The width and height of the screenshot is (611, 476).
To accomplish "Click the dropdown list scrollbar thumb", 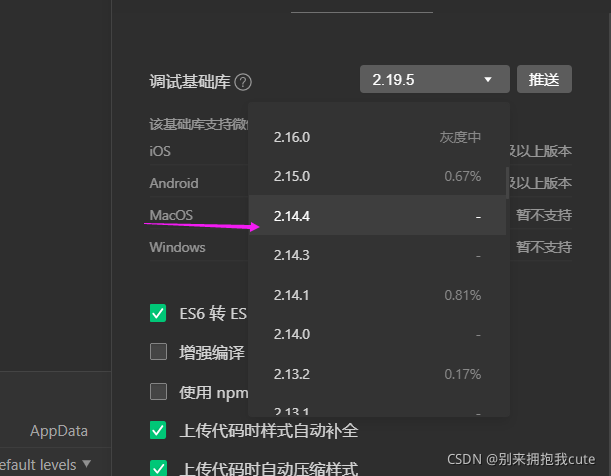I will 507,183.
